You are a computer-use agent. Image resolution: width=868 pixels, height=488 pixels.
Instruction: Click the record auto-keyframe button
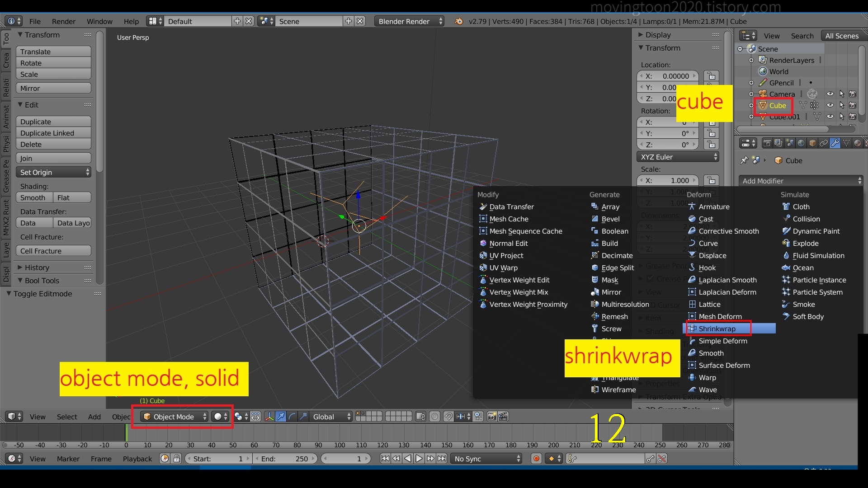click(536, 459)
